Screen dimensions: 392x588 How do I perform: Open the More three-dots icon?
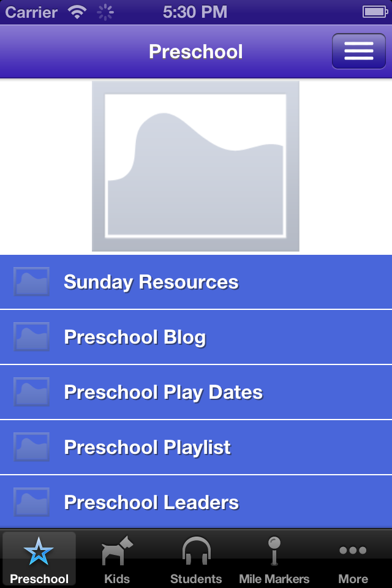coord(353,551)
